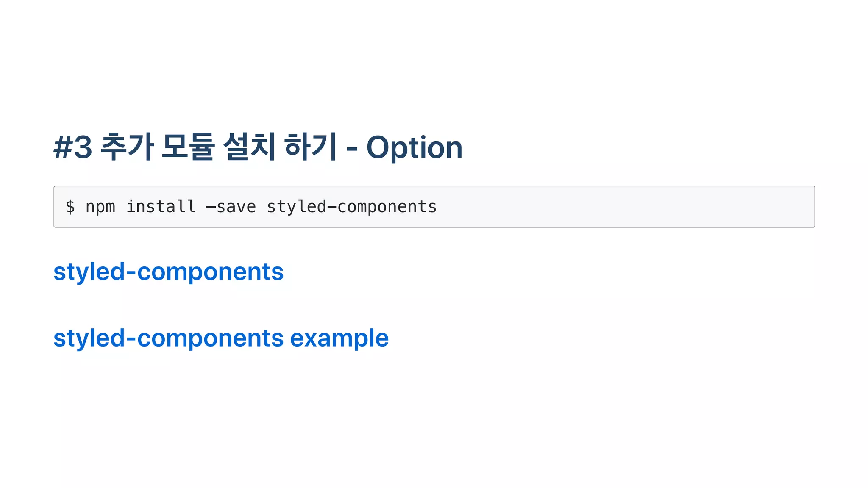Click the word Option in the heading

(x=414, y=147)
